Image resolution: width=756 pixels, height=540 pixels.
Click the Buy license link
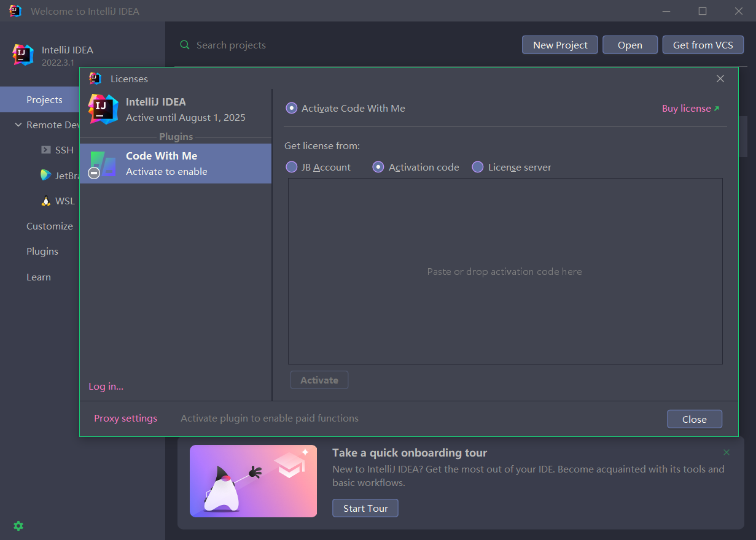click(x=690, y=108)
